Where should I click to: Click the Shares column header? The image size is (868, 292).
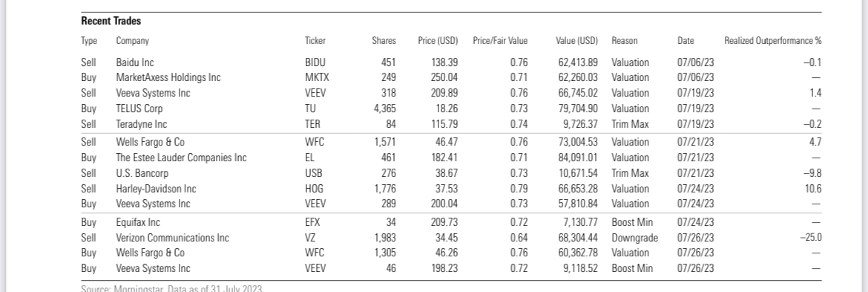[384, 40]
